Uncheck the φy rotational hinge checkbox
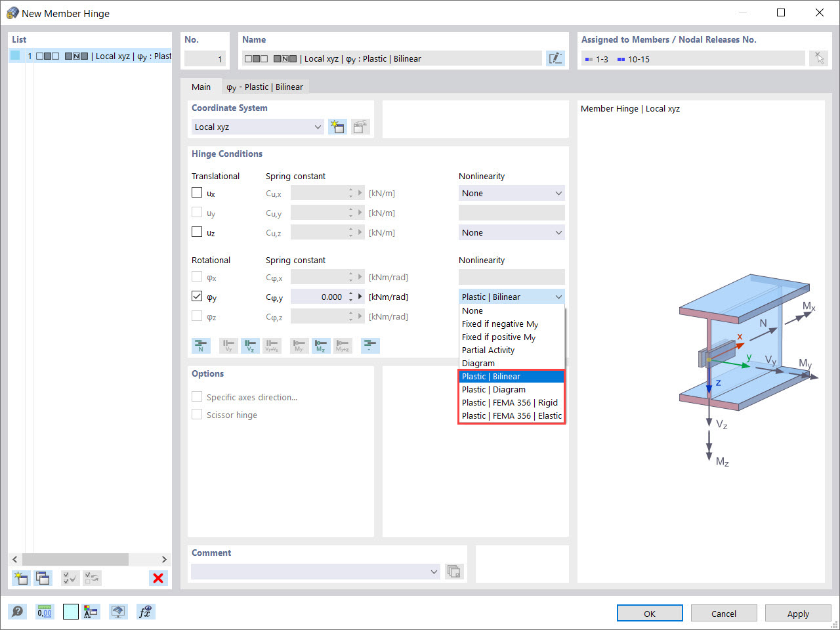Screen dimensions: 840x630 pos(196,295)
